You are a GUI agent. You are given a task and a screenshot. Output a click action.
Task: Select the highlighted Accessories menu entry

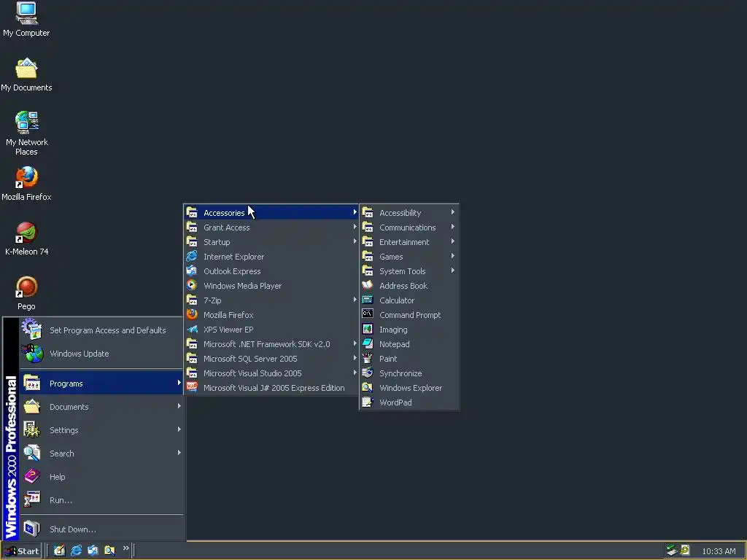point(271,212)
